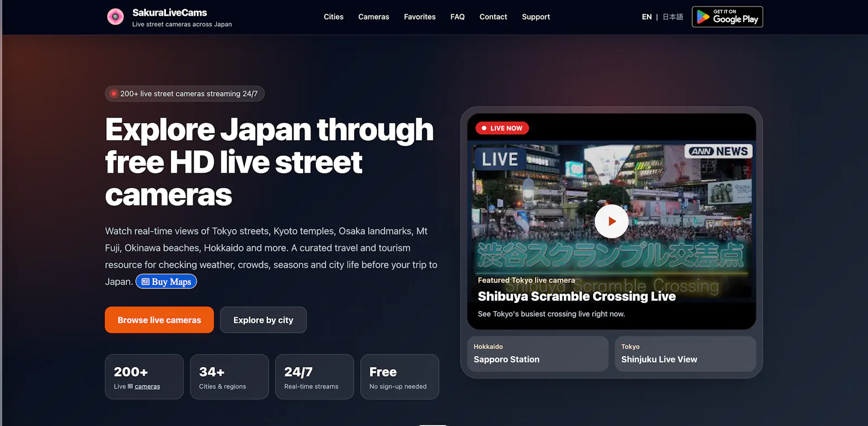Open the Cities menu item
Viewport: 868px width, 426px height.
pyautogui.click(x=334, y=17)
